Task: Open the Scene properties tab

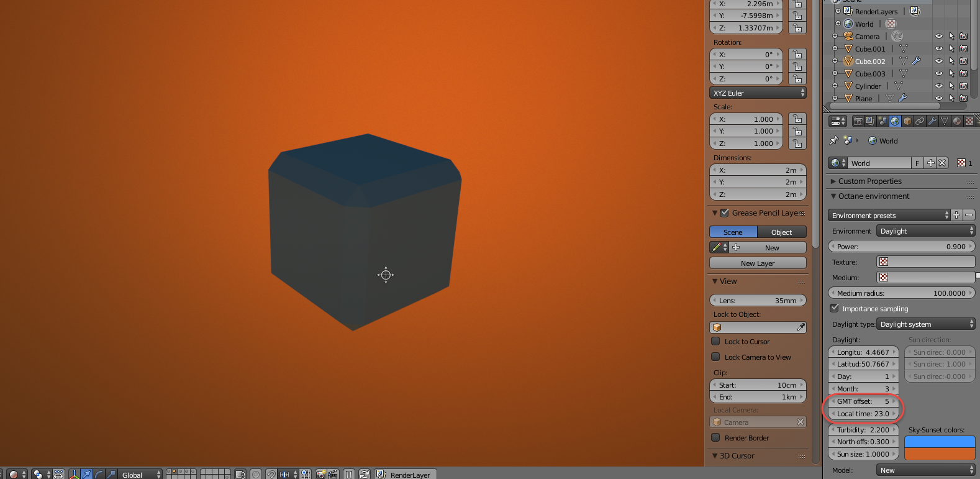Action: tap(882, 121)
